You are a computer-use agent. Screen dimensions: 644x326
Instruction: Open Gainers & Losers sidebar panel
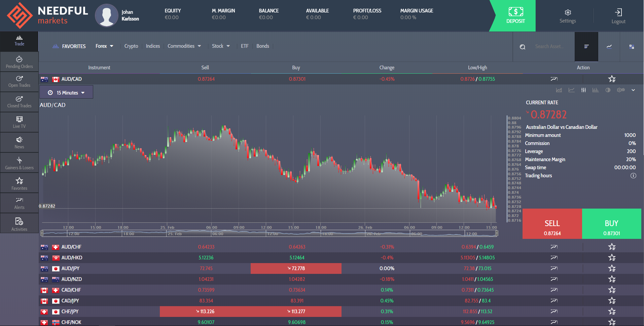click(19, 163)
